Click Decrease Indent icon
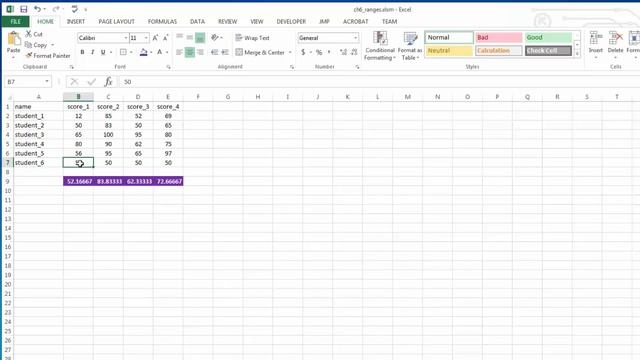The image size is (640, 360). click(215, 52)
